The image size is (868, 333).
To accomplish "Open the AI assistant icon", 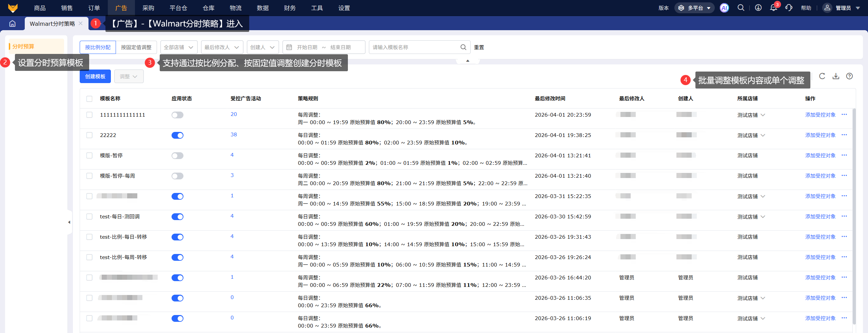I will tap(724, 8).
